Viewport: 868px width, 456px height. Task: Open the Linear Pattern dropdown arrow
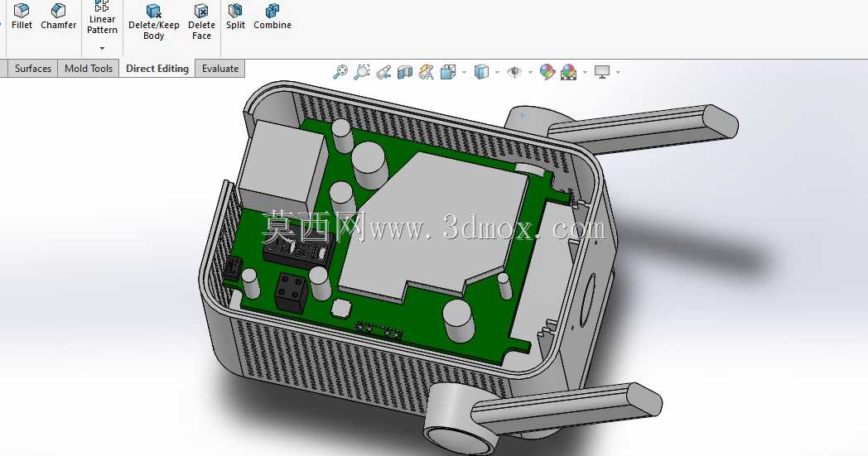(102, 48)
